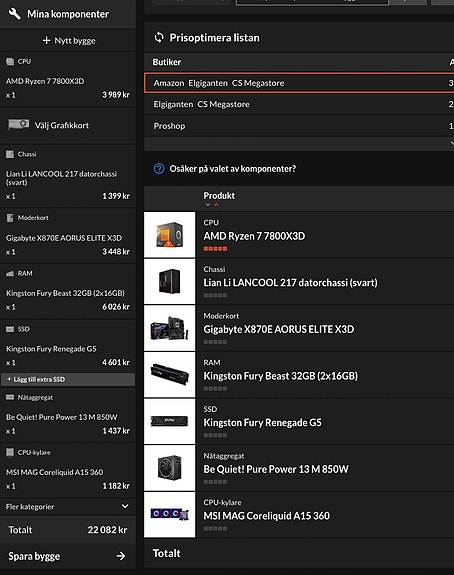Click the plus icon on Nytt bygge

coord(47,40)
